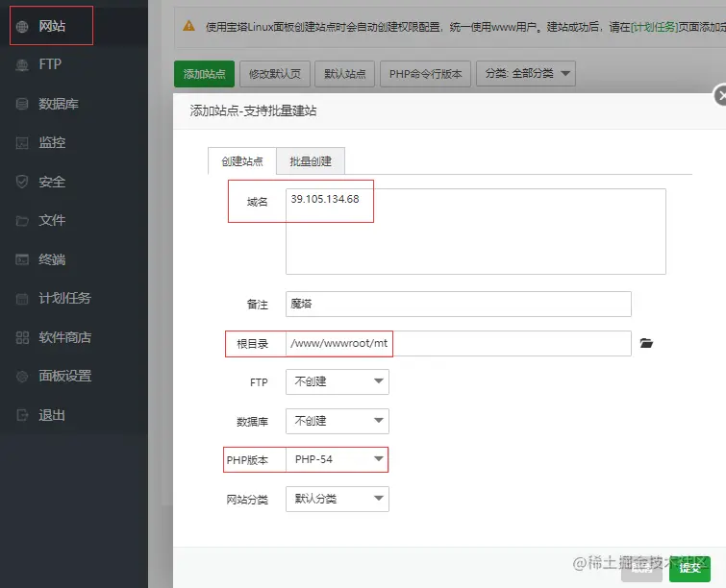Click the 修改默认页 button
Viewport: 726px width, 588px height.
(275, 74)
